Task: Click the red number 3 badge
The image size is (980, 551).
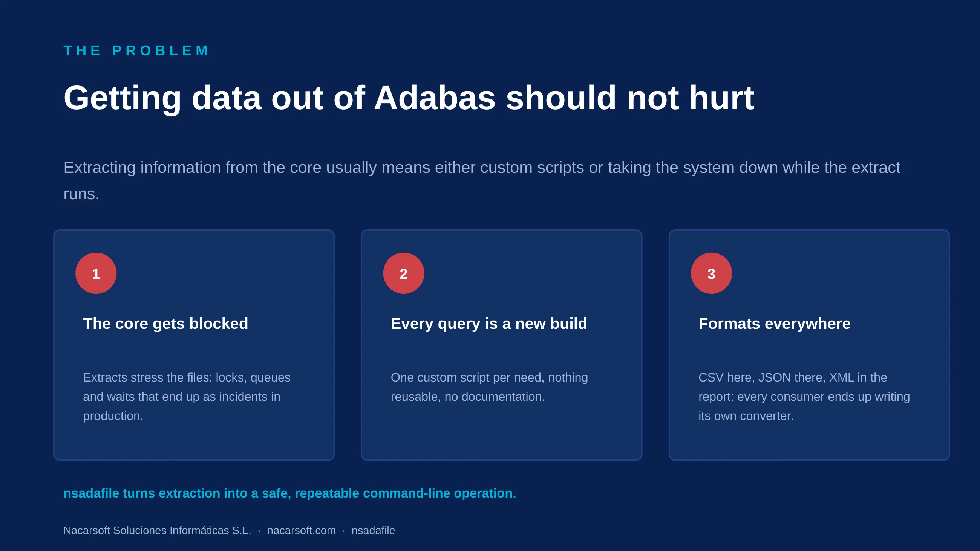Action: 711,273
